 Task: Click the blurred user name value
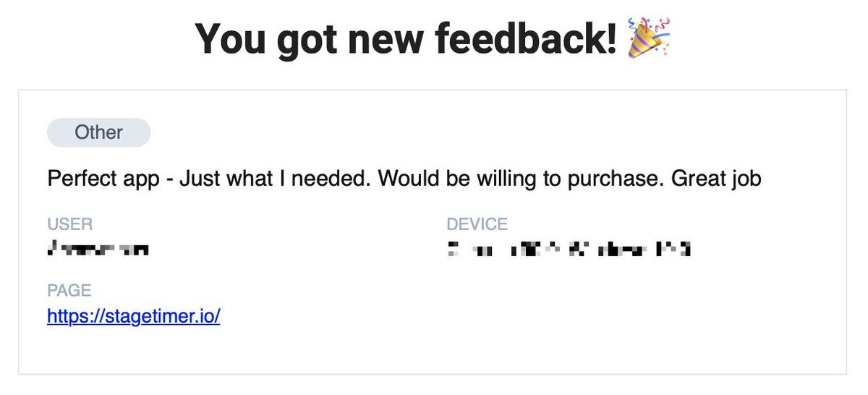click(x=98, y=250)
